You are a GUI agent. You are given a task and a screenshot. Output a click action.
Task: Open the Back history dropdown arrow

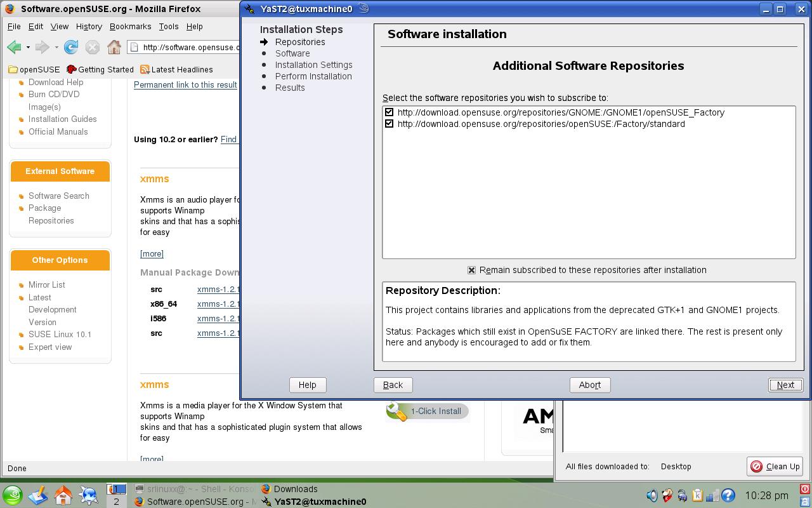(x=28, y=47)
